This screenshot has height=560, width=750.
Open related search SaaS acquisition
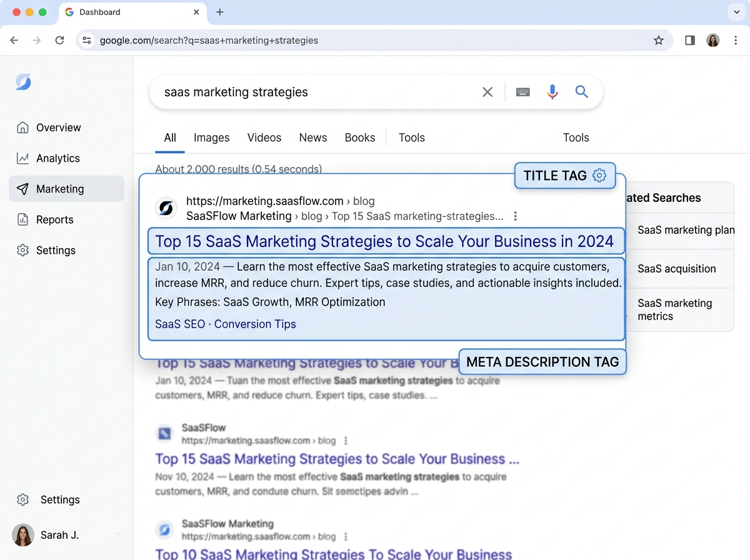coord(677,269)
